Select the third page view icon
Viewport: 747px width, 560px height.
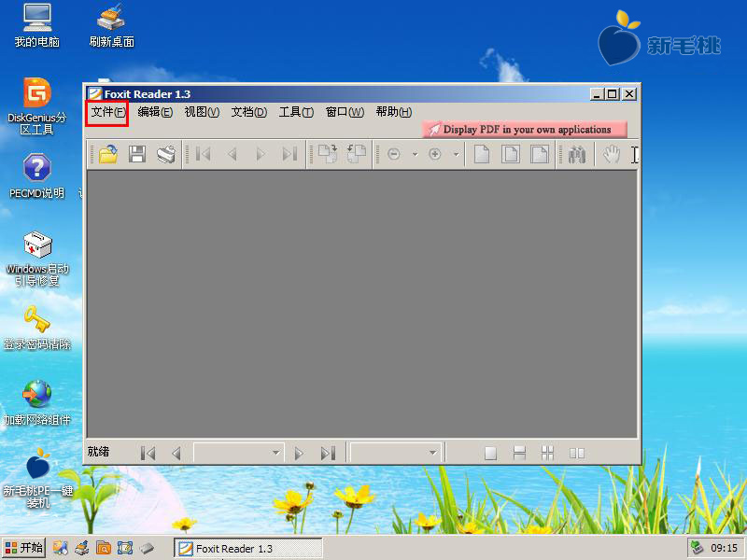click(x=540, y=154)
